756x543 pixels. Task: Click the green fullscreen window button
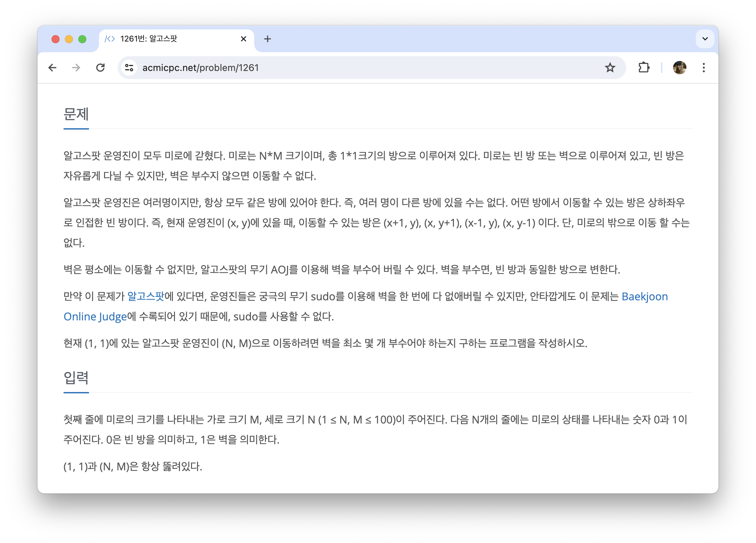coord(82,39)
